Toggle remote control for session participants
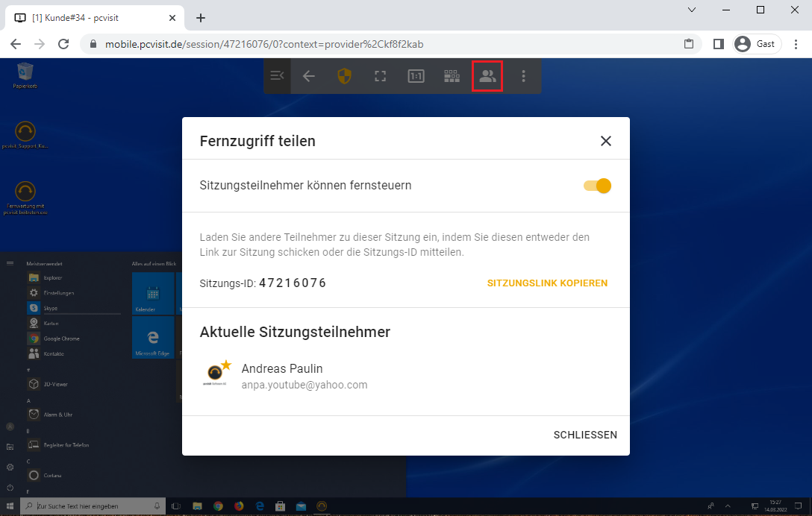The image size is (812, 516). click(598, 186)
